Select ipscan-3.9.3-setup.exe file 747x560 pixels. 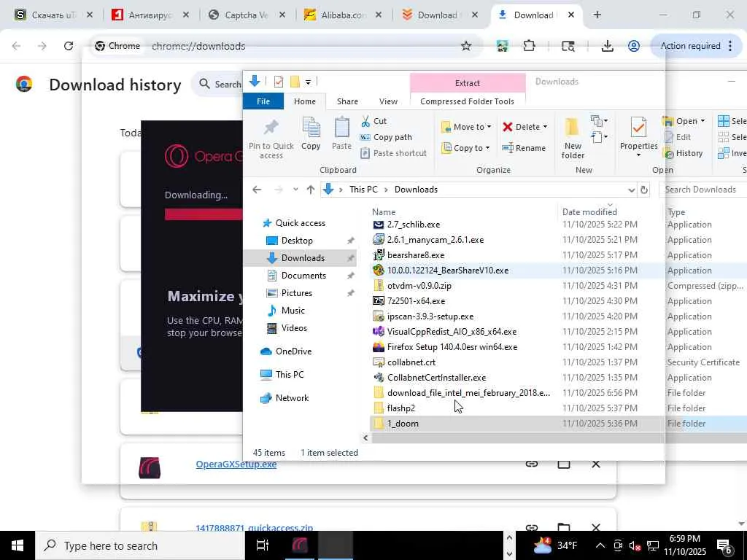pyautogui.click(x=430, y=316)
